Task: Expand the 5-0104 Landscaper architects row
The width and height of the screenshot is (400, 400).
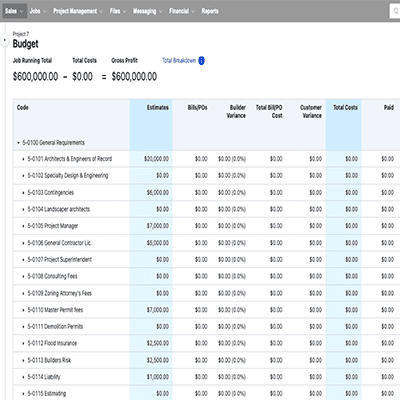Action: pos(23,209)
